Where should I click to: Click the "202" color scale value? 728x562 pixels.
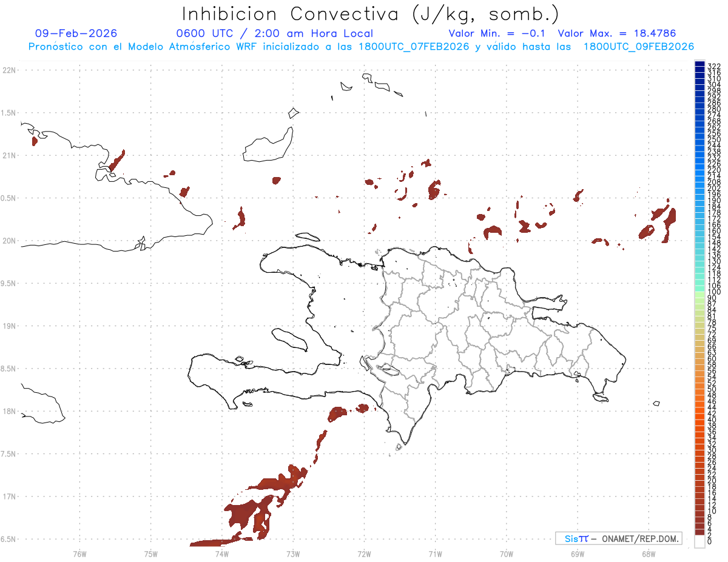coord(714,189)
